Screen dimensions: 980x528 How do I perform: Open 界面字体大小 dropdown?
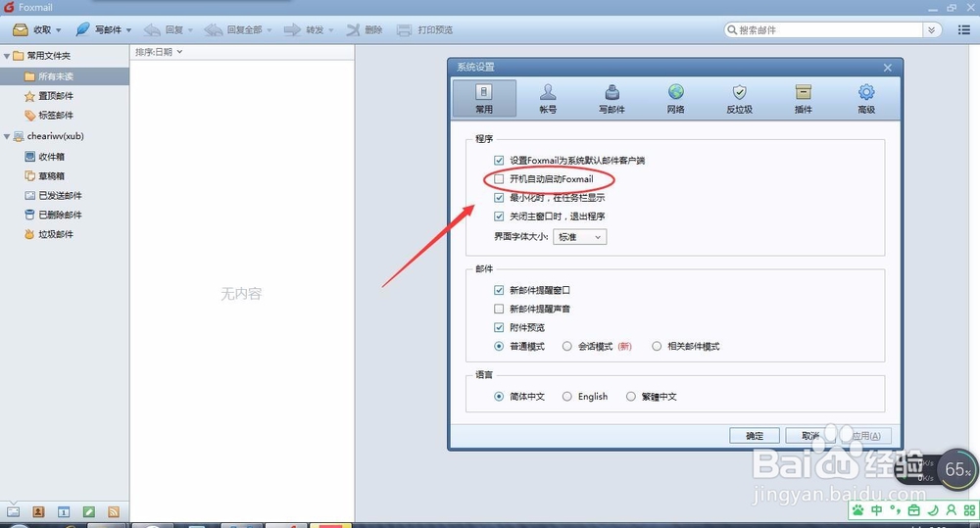coord(579,237)
